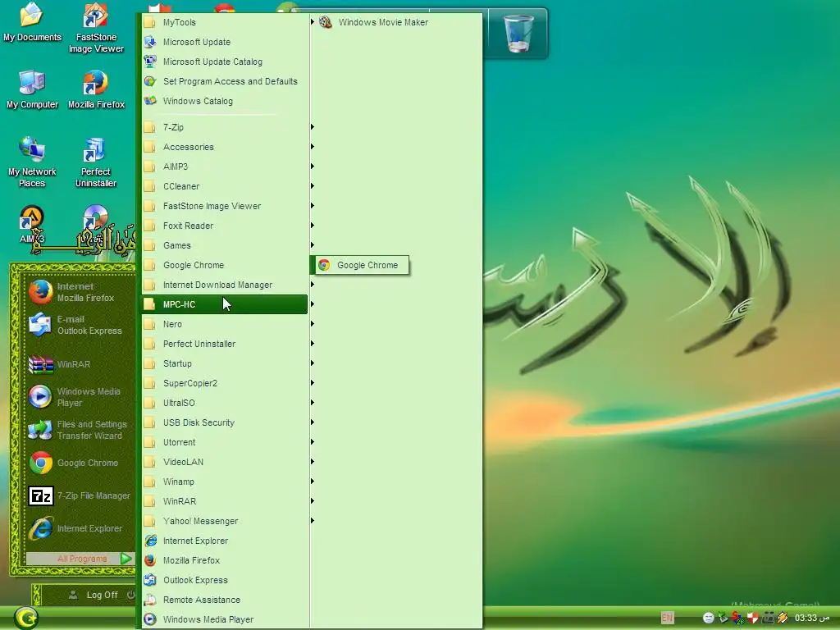Open the SuperCopier2 folder
The height and width of the screenshot is (630, 840).
pos(225,383)
